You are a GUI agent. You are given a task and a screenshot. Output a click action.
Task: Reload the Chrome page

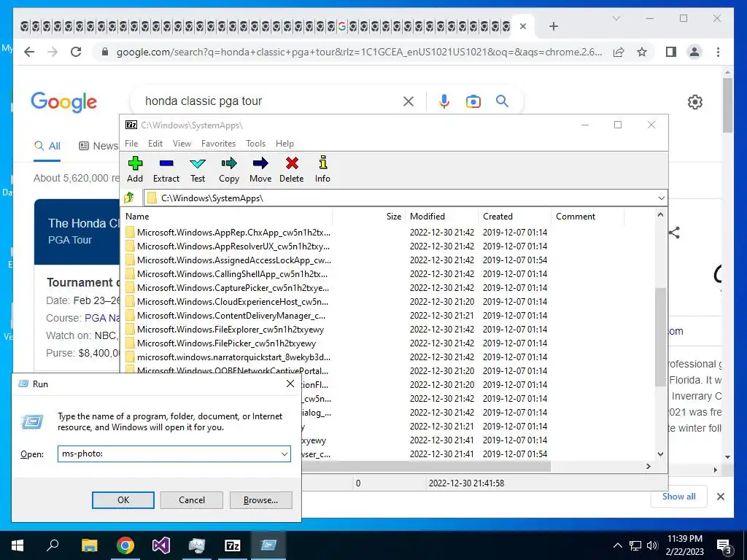[x=76, y=52]
